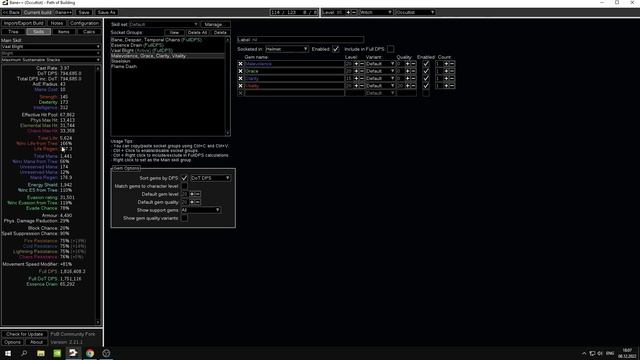640x360 pixels.
Task: Click the Options button
Action: pos(12,342)
